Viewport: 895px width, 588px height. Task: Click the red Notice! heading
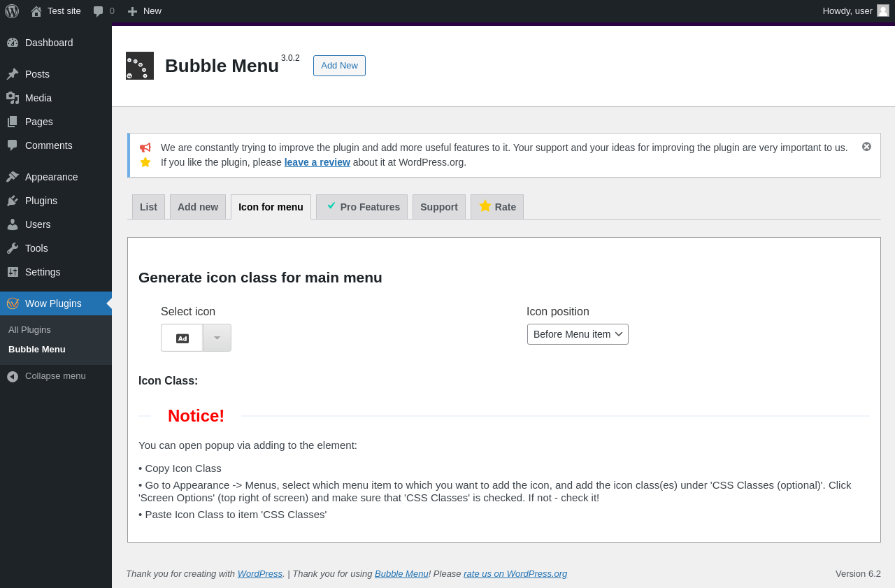[x=196, y=416]
